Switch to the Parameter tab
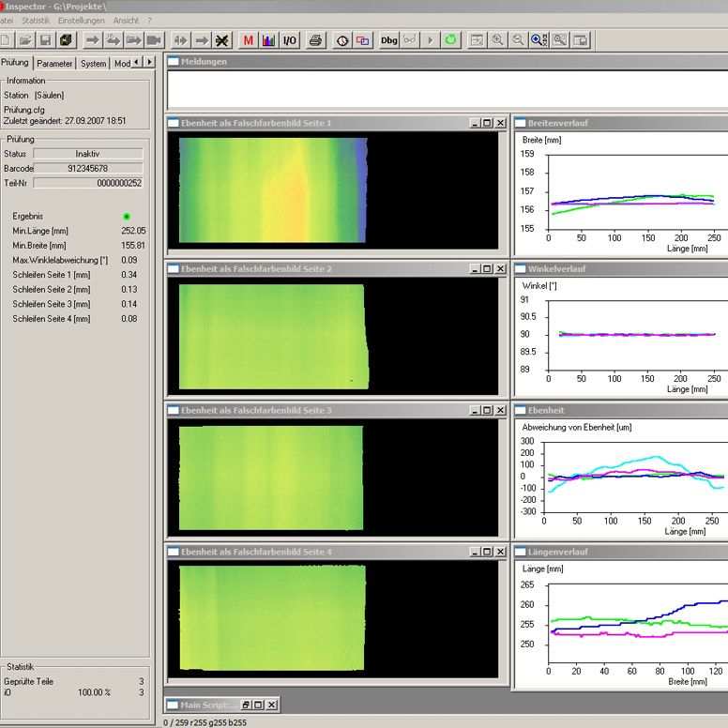 pos(54,64)
